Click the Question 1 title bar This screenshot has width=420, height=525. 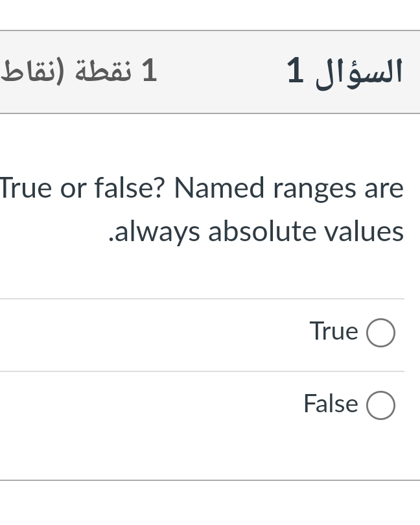tap(210, 70)
